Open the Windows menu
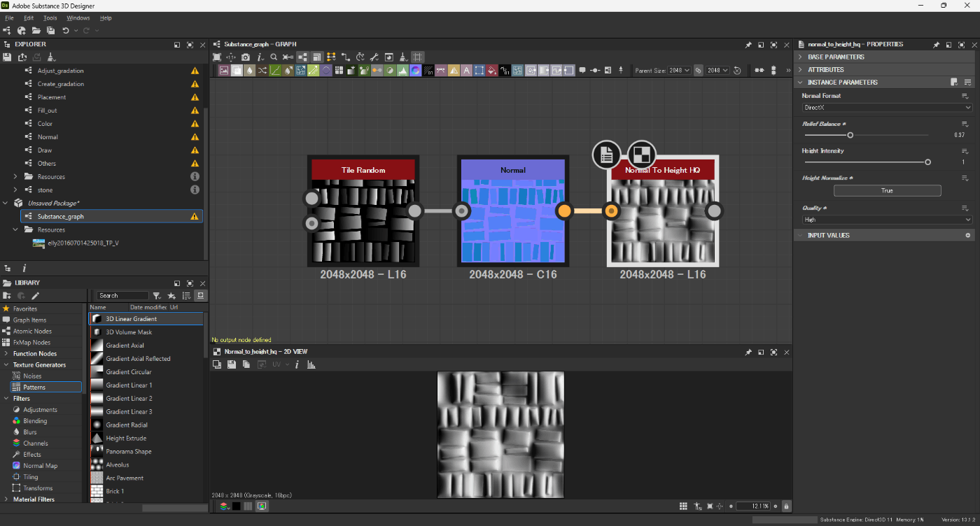 pos(78,17)
